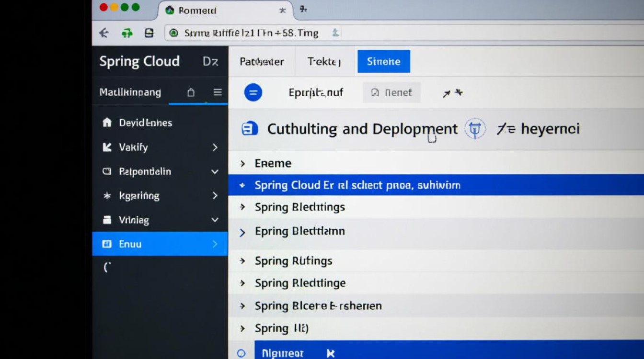Click the Spring Cloud sidebar title

(x=139, y=61)
